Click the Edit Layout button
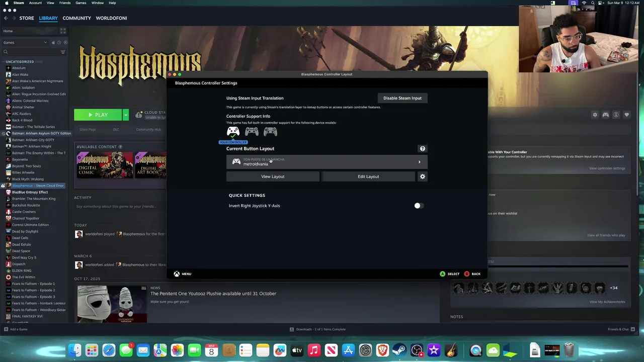644x362 pixels. click(368, 176)
